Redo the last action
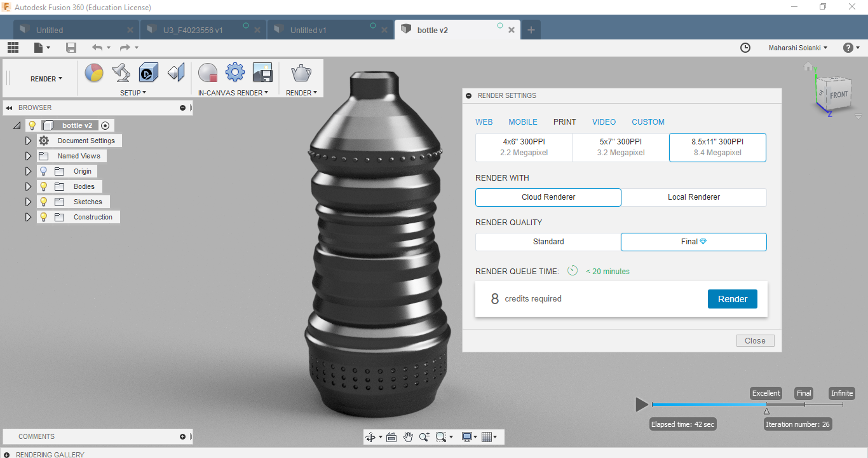This screenshot has width=868, height=458. [x=125, y=48]
